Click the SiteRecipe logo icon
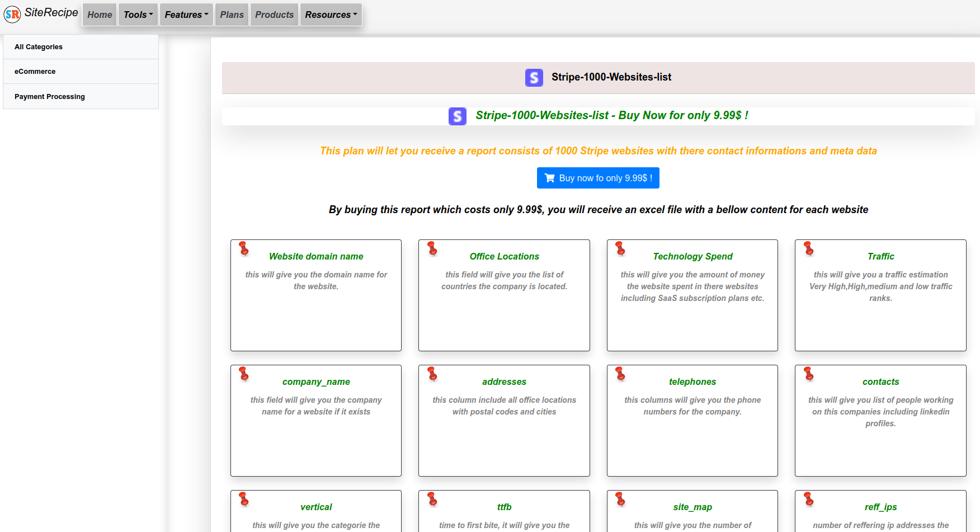This screenshot has width=980, height=532. pos(12,14)
